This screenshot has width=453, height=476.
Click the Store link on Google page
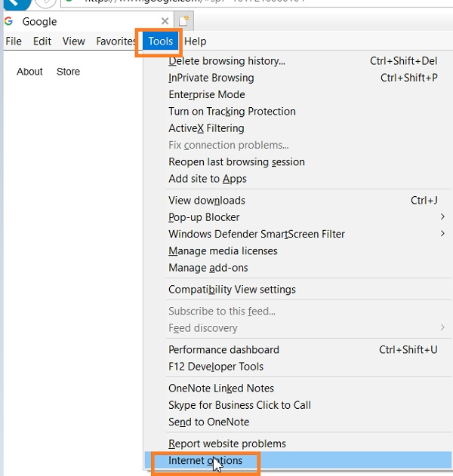pyautogui.click(x=68, y=72)
